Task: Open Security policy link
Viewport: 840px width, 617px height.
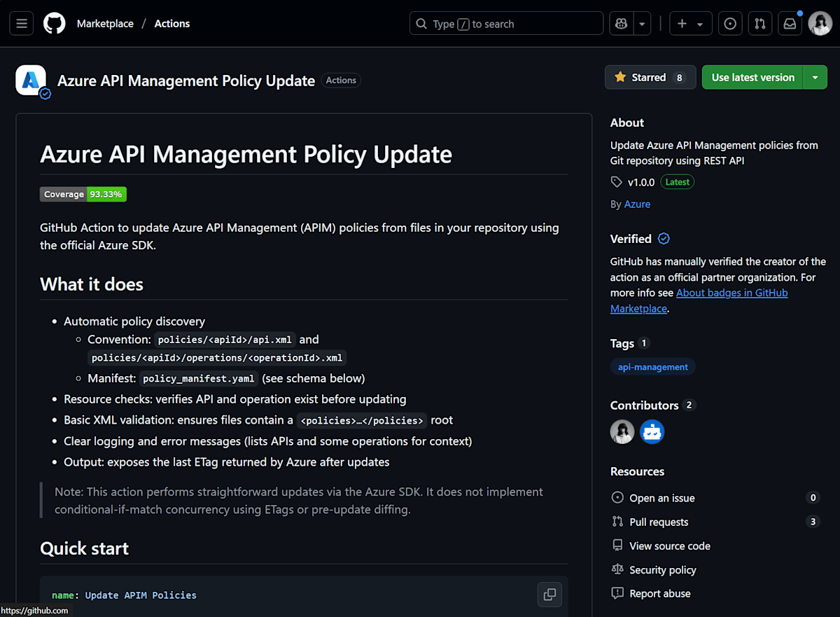Action: [662, 569]
